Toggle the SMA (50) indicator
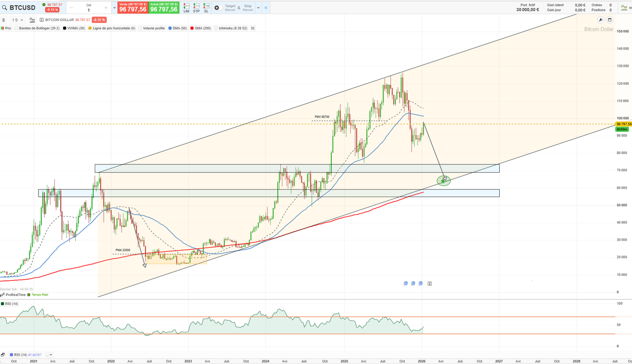Viewport: 632px width, 364px height. tap(178, 28)
